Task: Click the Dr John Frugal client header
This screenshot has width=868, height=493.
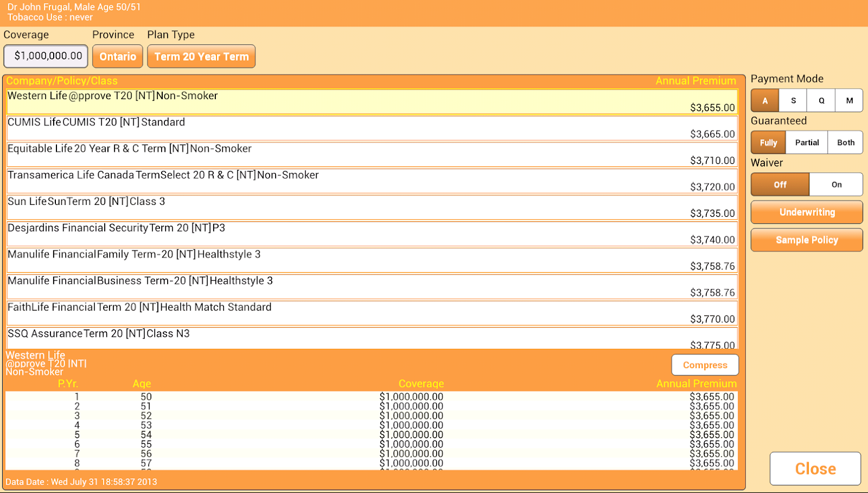Action: [x=74, y=7]
